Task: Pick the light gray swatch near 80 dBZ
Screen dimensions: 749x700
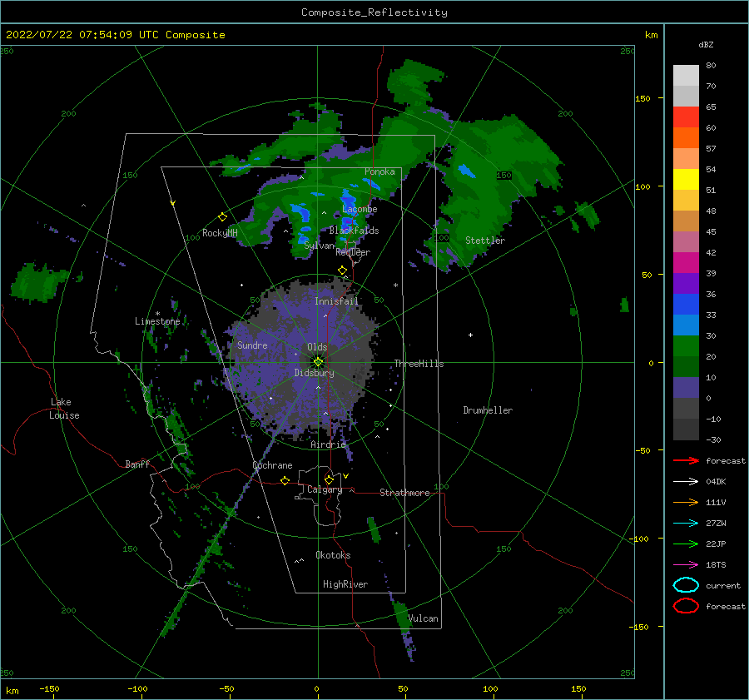Action: (x=686, y=76)
